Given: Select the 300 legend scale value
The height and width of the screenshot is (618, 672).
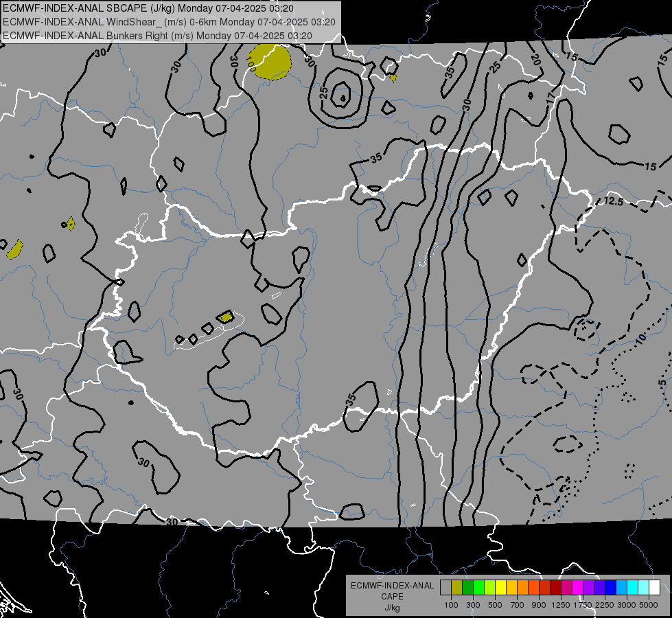Looking at the screenshot, I should pyautogui.click(x=473, y=605).
